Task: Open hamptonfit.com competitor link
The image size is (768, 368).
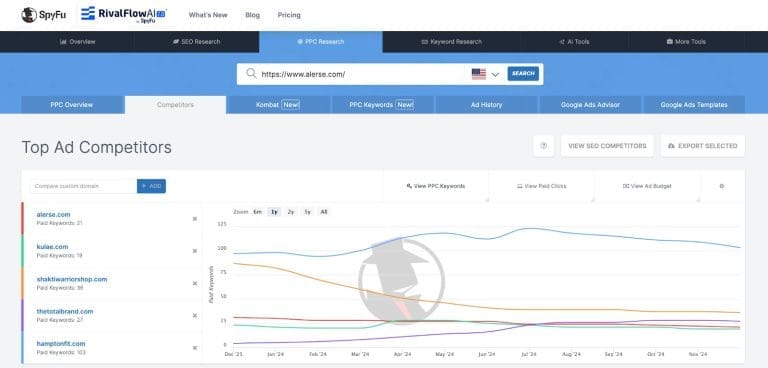Action: [x=61, y=344]
